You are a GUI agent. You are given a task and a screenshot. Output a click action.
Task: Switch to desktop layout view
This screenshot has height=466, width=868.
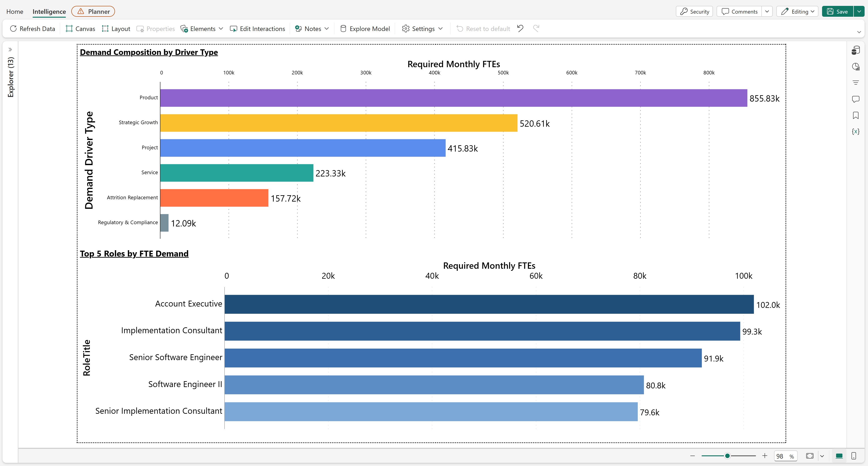point(839,456)
